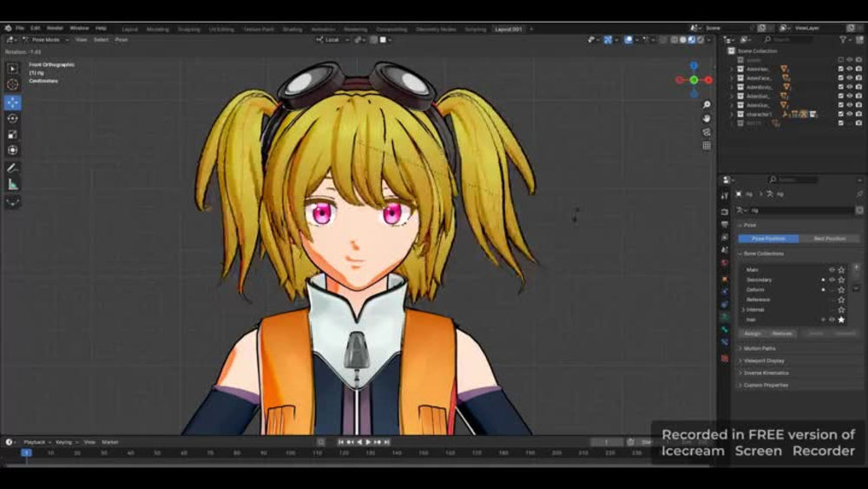
Task: Select the Scale tool
Action: pos(12,135)
